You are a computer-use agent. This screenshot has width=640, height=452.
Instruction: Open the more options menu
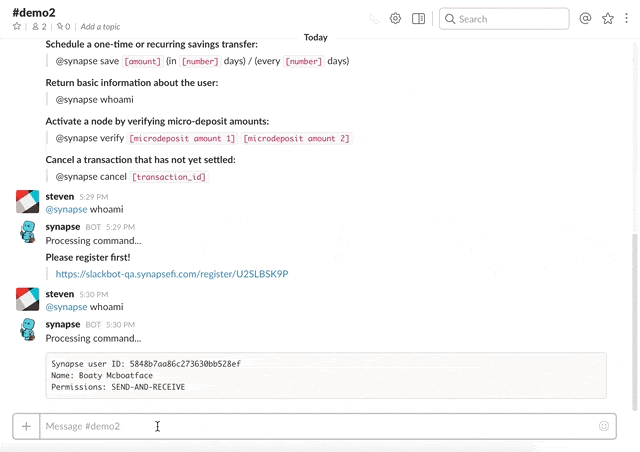[x=627, y=18]
